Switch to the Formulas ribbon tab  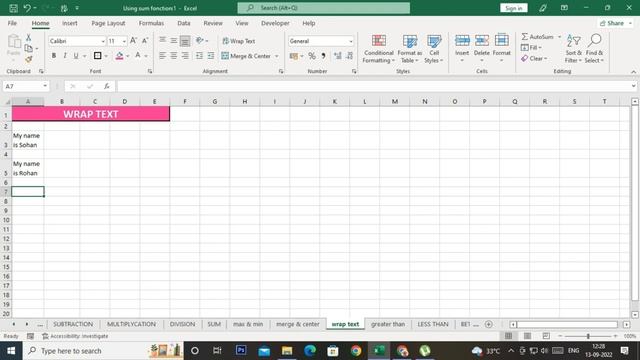tap(151, 23)
